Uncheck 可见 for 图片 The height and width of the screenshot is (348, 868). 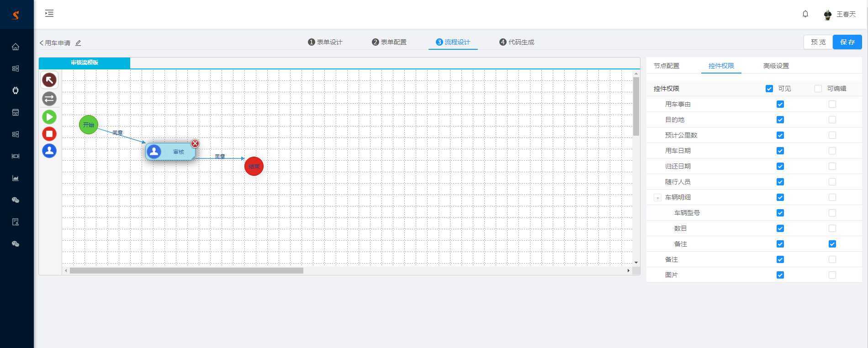point(780,275)
